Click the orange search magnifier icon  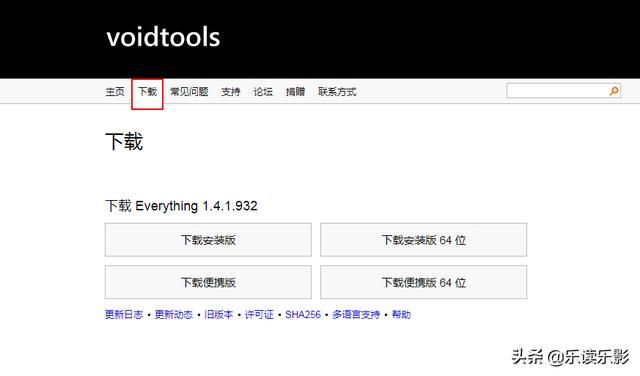click(614, 91)
